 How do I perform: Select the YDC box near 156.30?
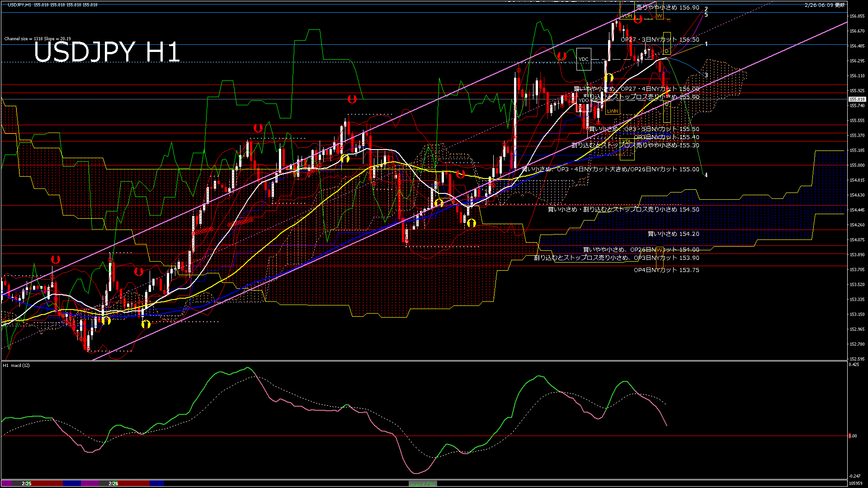584,59
